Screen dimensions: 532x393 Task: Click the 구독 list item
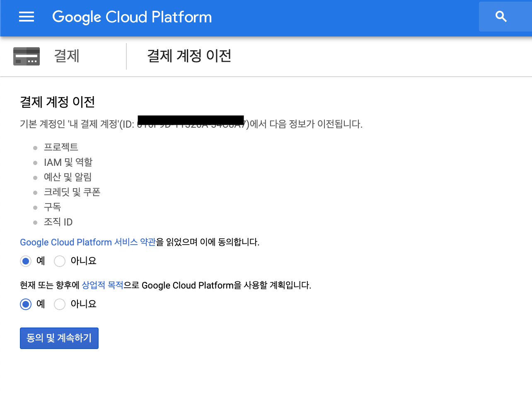point(53,207)
